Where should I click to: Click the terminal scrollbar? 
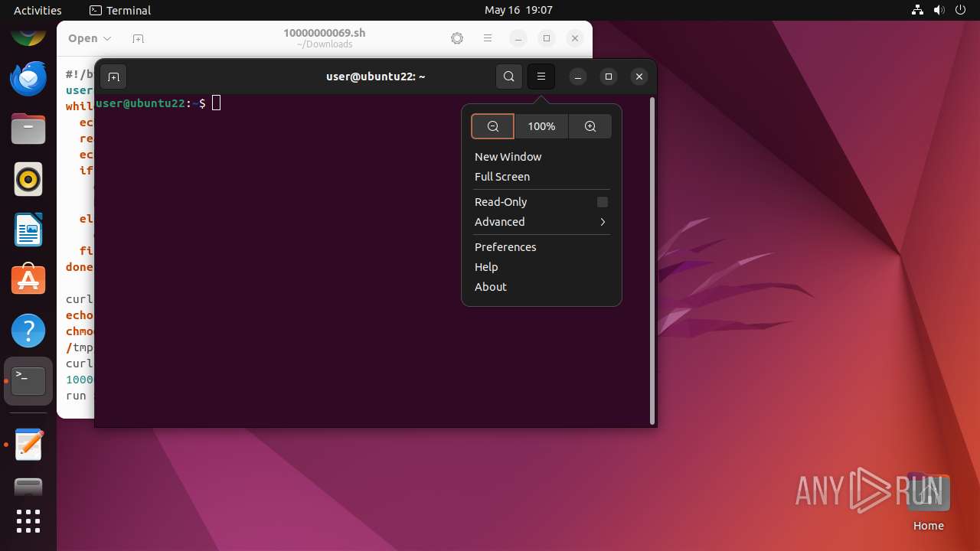click(x=652, y=260)
